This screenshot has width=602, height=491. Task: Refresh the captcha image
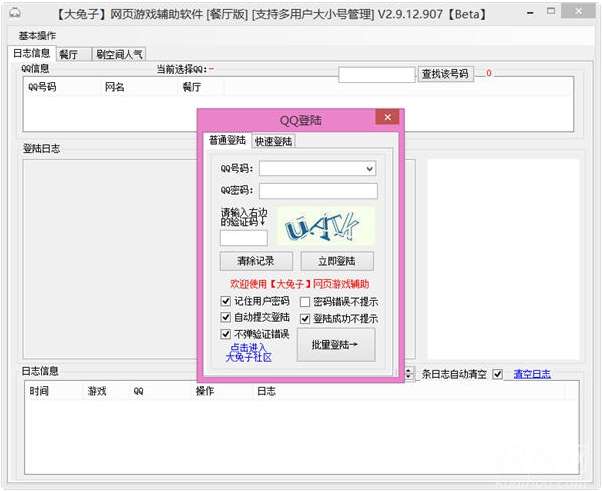pyautogui.click(x=325, y=226)
